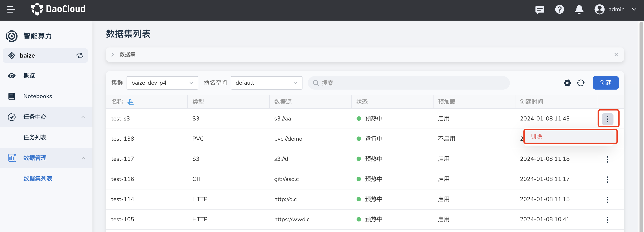Expand the 数据集 info banner

click(x=113, y=54)
